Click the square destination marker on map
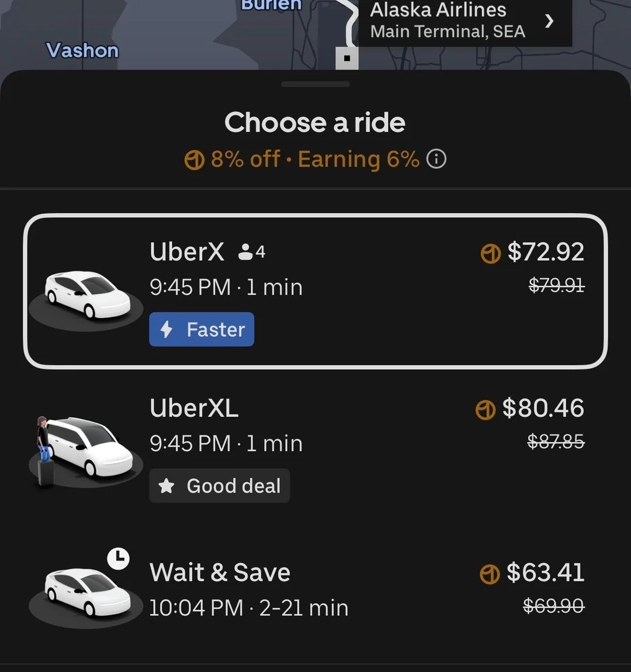 click(347, 58)
